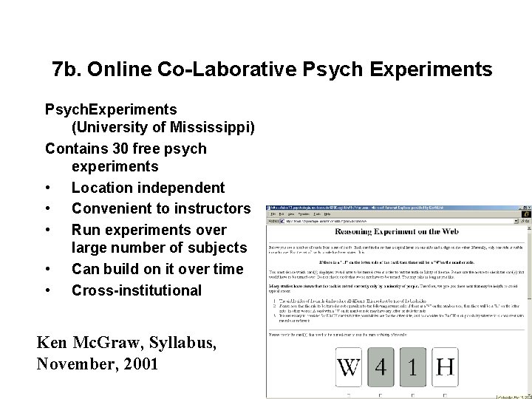Click the Go button beside address bar
Image resolution: width=532 pixels, height=399 pixels.
pyautogui.click(x=525, y=221)
